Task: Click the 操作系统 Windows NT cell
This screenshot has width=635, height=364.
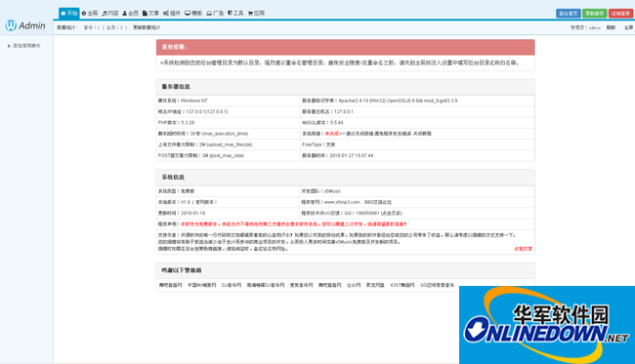Action: pos(228,101)
